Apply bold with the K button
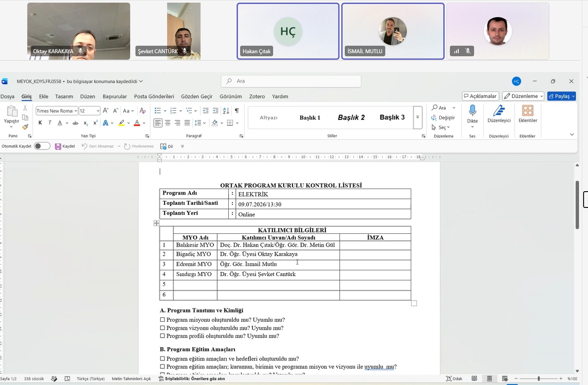This screenshot has height=385, width=588. [40, 123]
